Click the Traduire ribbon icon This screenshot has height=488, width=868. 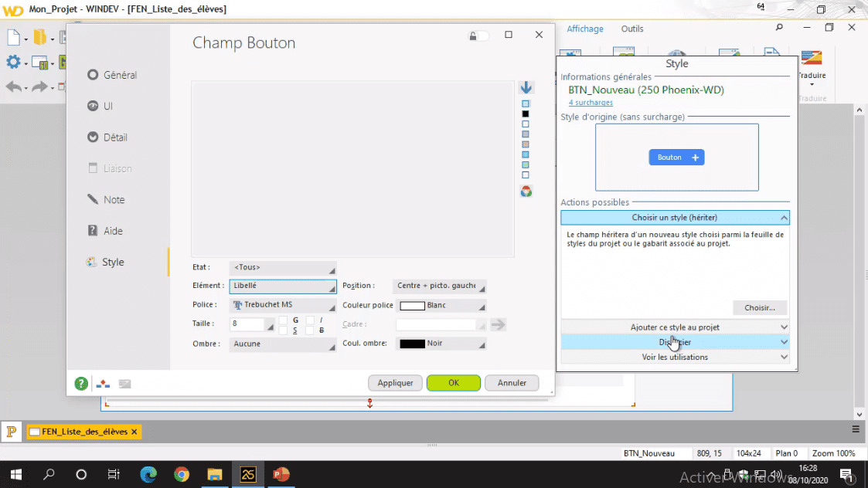812,58
